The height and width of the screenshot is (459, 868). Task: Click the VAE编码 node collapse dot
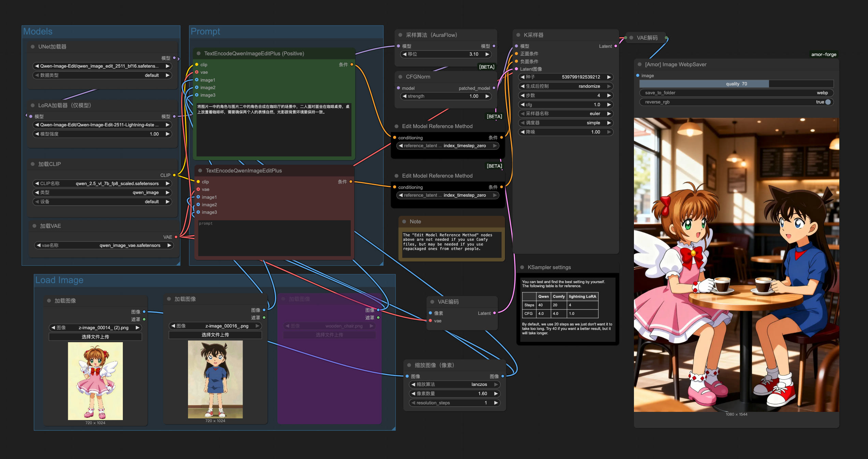432,302
